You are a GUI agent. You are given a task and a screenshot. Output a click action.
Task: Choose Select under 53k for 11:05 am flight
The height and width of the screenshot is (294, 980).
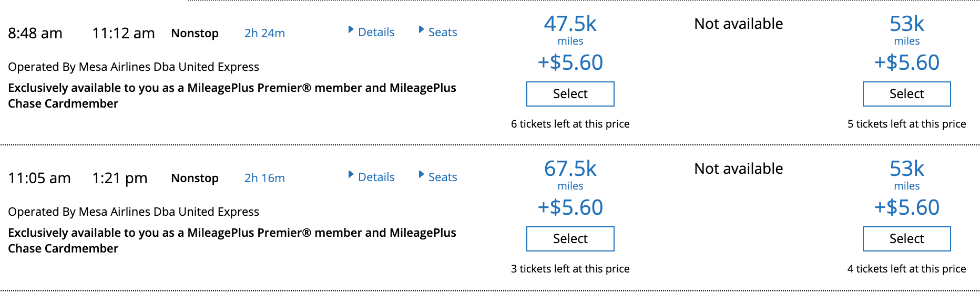tap(906, 239)
